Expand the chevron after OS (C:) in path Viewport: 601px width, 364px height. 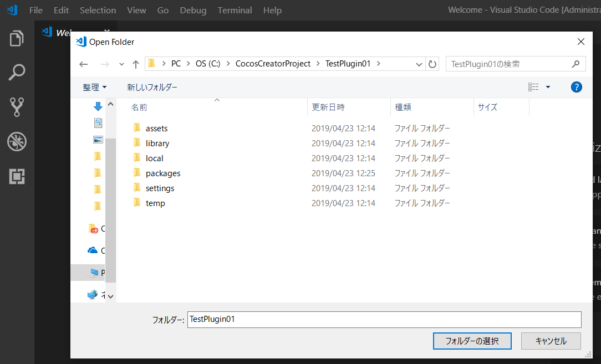[x=228, y=64]
